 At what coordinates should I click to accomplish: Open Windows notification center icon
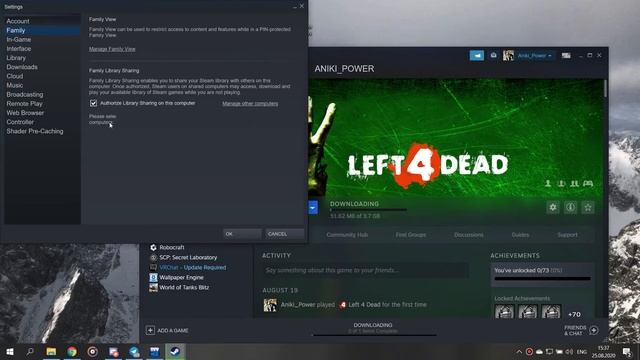pyautogui.click(x=627, y=352)
